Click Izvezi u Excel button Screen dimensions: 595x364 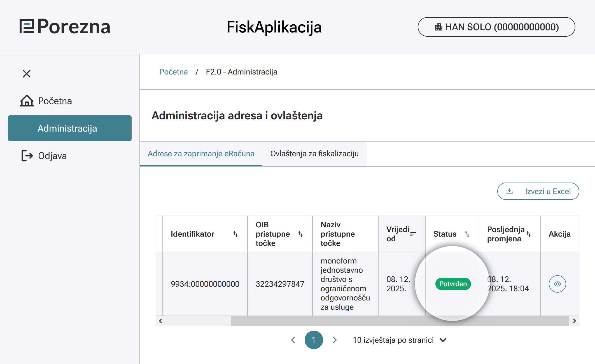click(x=538, y=191)
